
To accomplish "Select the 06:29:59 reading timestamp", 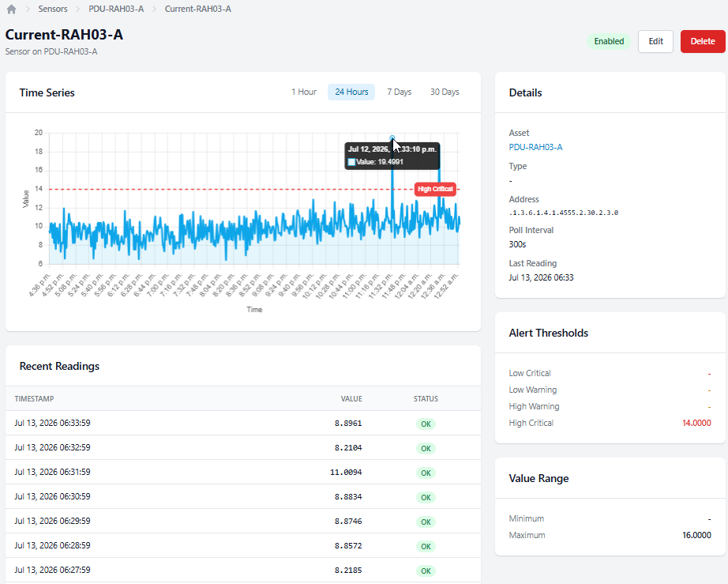I will [x=52, y=522].
